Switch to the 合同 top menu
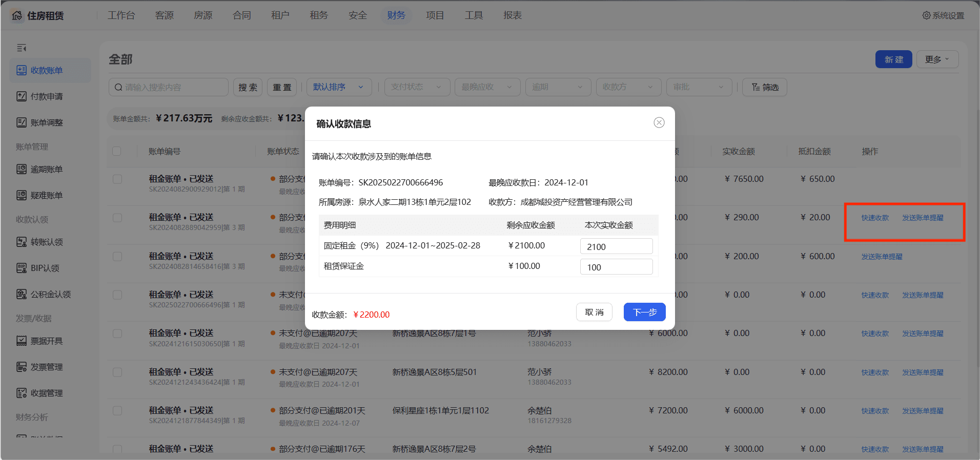980x460 pixels. coord(242,15)
